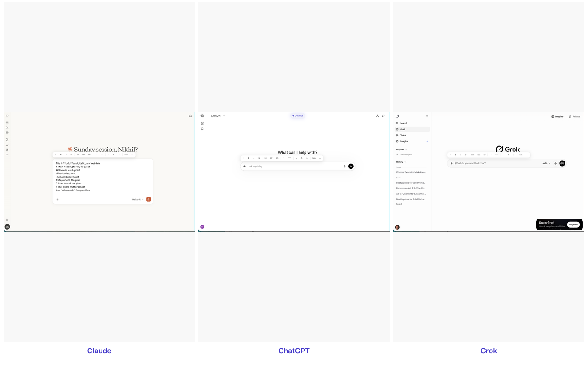Image resolution: width=588 pixels, height=368 pixels.
Task: Click the Get Plus button in ChatGPT
Action: pos(297,116)
